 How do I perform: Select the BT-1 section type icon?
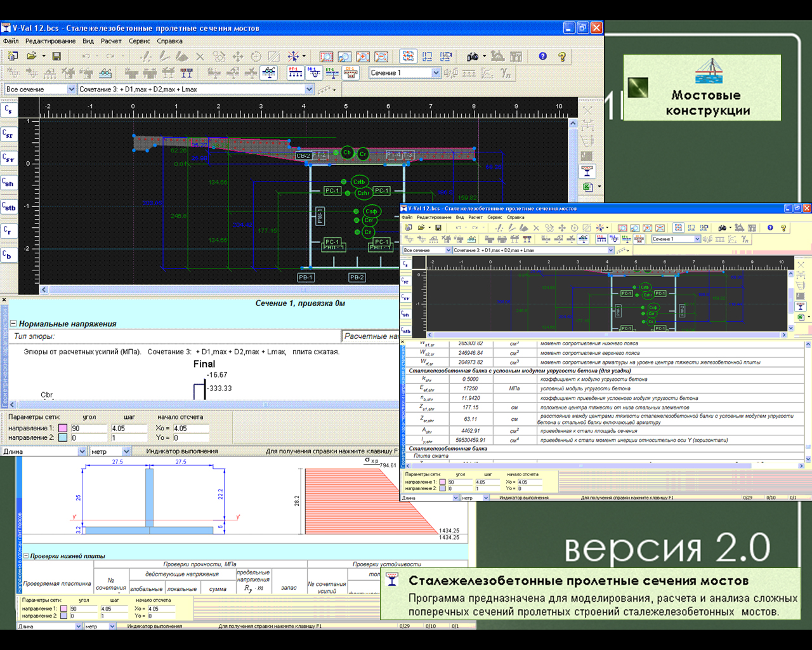[332, 73]
